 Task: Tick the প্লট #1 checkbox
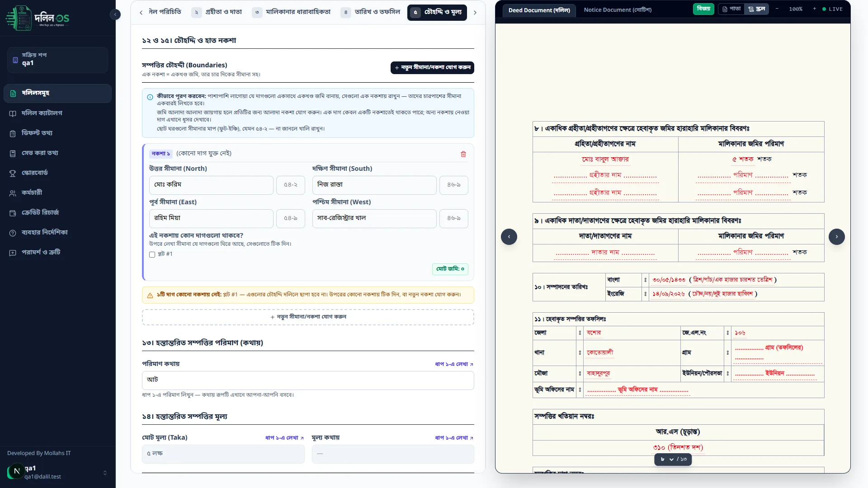152,254
